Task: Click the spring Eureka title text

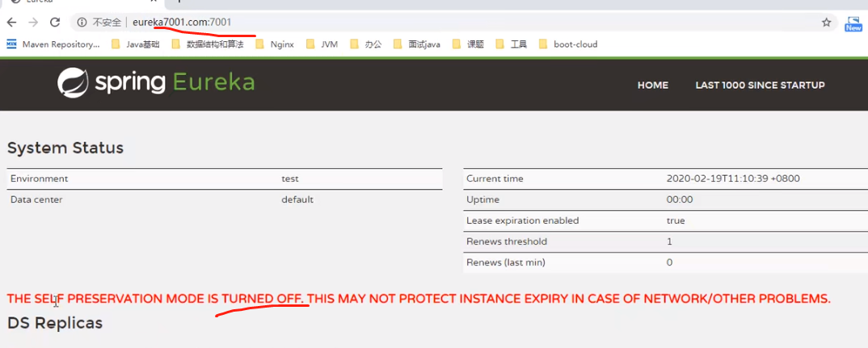Action: pyautogui.click(x=175, y=83)
